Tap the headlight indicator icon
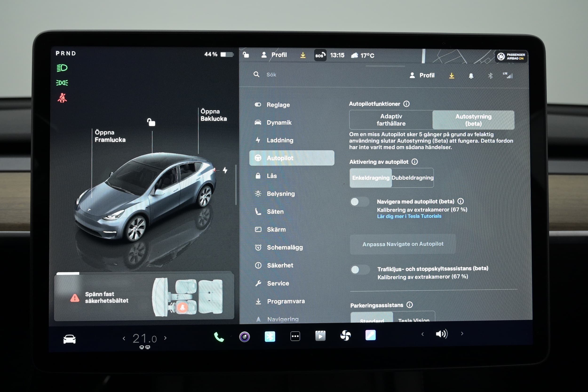This screenshot has width=588, height=392. pyautogui.click(x=62, y=68)
